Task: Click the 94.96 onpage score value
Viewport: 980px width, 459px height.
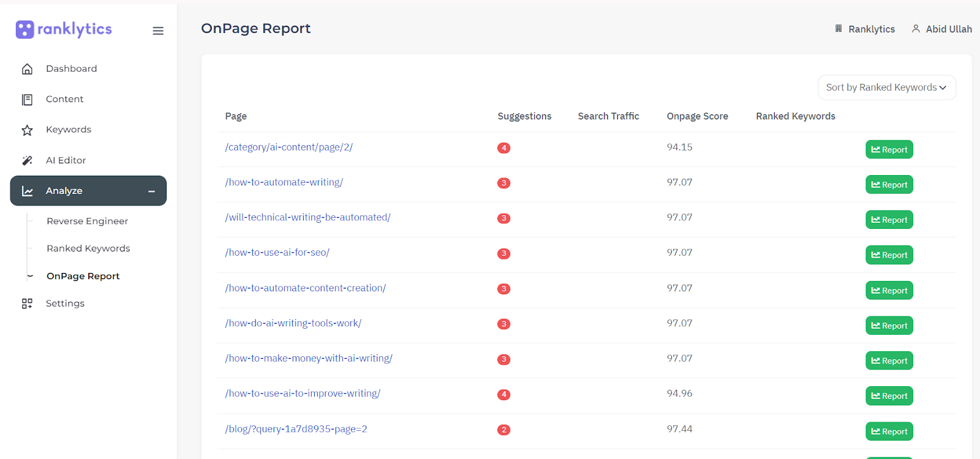Action: coord(680,394)
